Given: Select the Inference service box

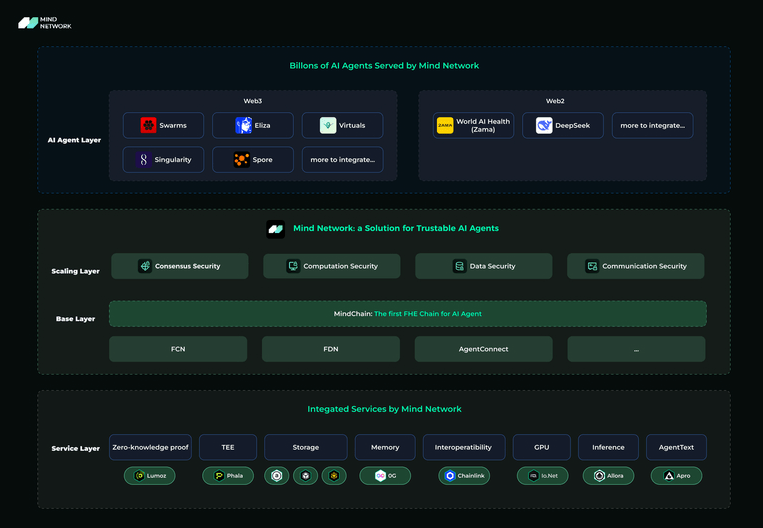Looking at the screenshot, I should pos(608,447).
